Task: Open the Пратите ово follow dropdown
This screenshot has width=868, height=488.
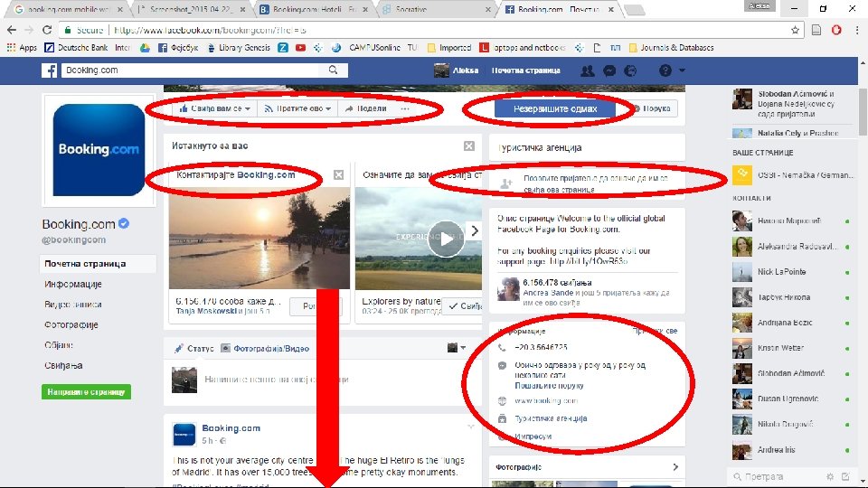Action: pyautogui.click(x=297, y=108)
